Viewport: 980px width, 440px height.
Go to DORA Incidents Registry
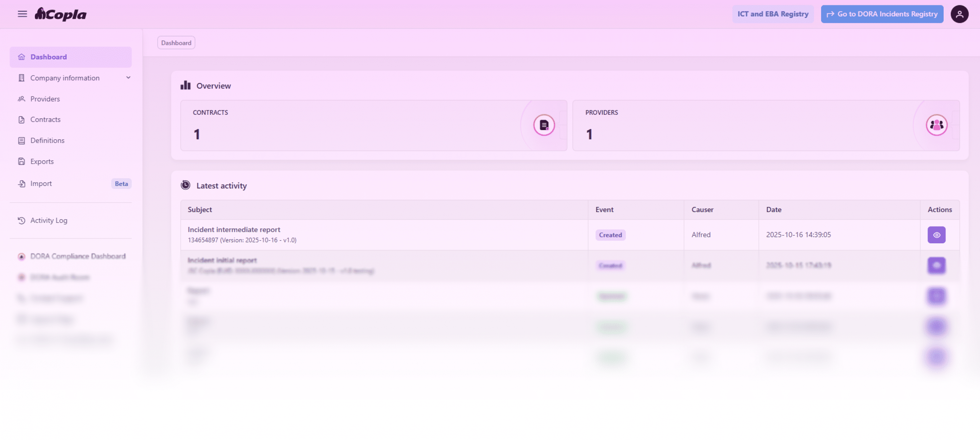pos(882,14)
